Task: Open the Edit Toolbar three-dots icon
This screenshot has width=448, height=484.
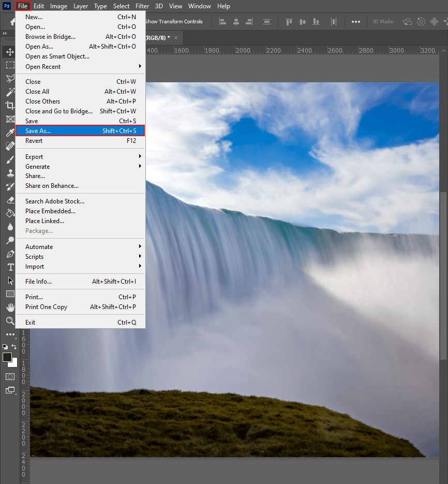Action: (x=10, y=334)
